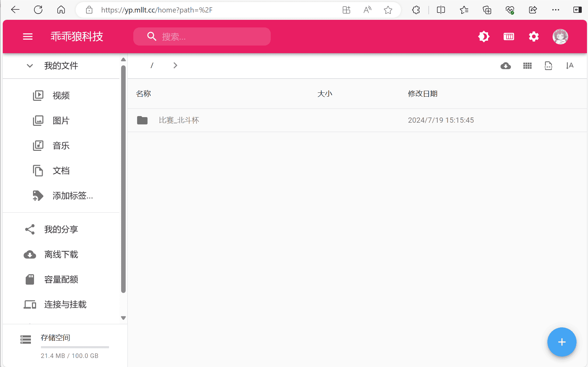Collapse the 我的文件 section chevron
Image resolution: width=588 pixels, height=367 pixels.
[x=30, y=66]
